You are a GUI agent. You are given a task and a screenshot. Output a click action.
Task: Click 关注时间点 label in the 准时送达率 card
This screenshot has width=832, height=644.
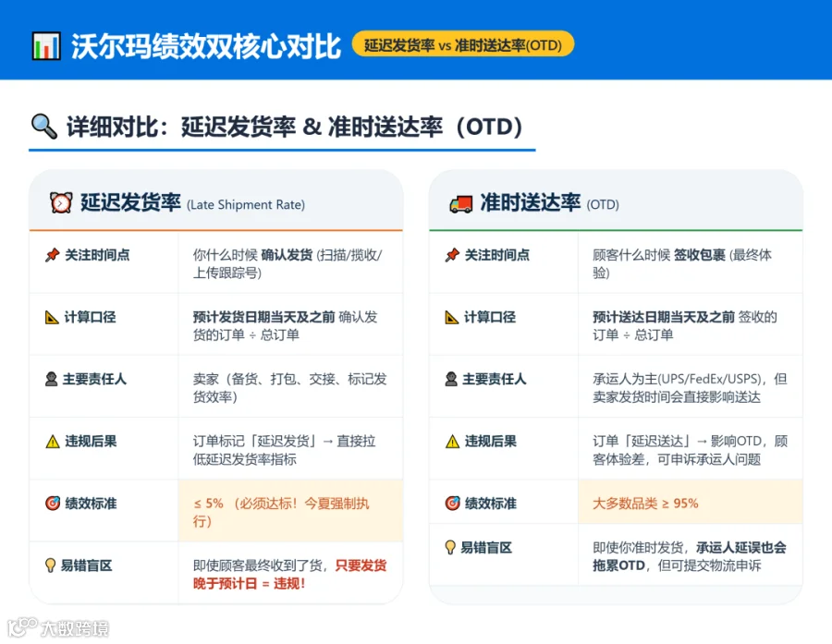[x=497, y=255]
